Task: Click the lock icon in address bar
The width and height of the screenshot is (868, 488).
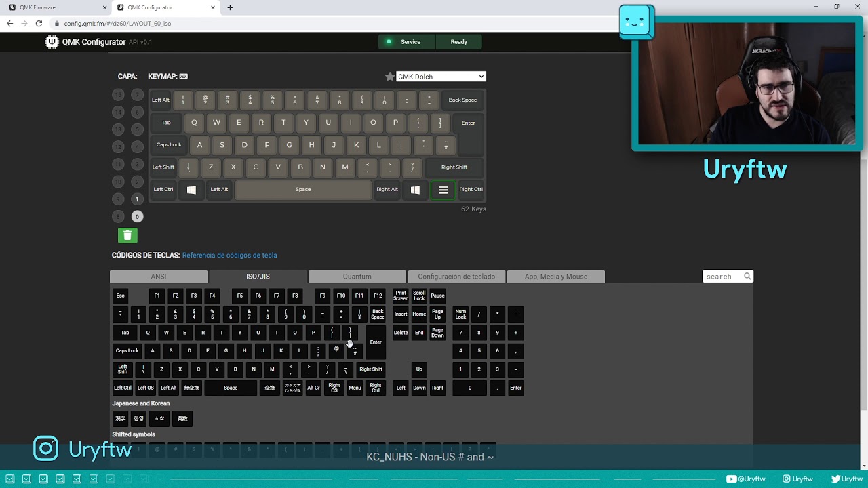Action: pos(57,23)
